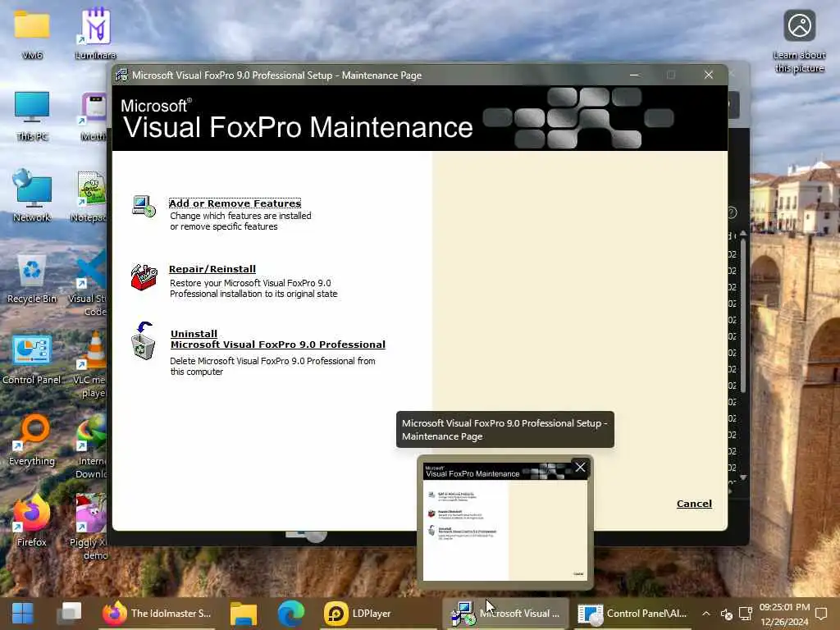840x630 pixels.
Task: Select the Everything desktop shortcut
Action: coord(32,441)
